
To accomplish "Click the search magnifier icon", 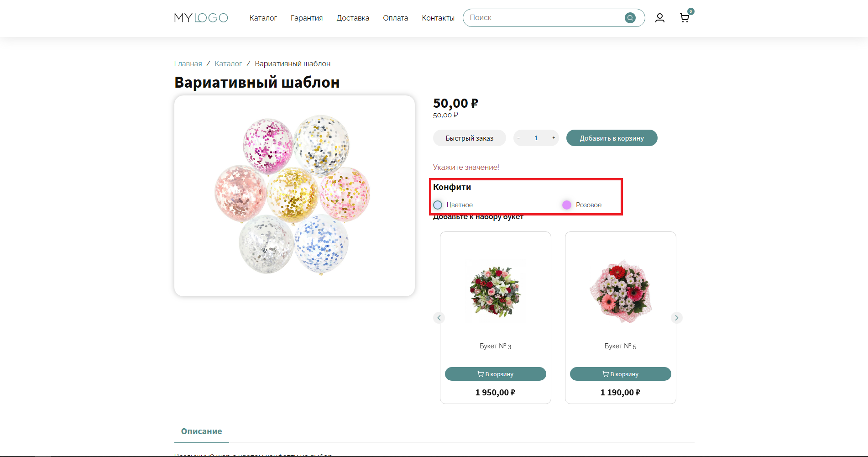I will [630, 18].
